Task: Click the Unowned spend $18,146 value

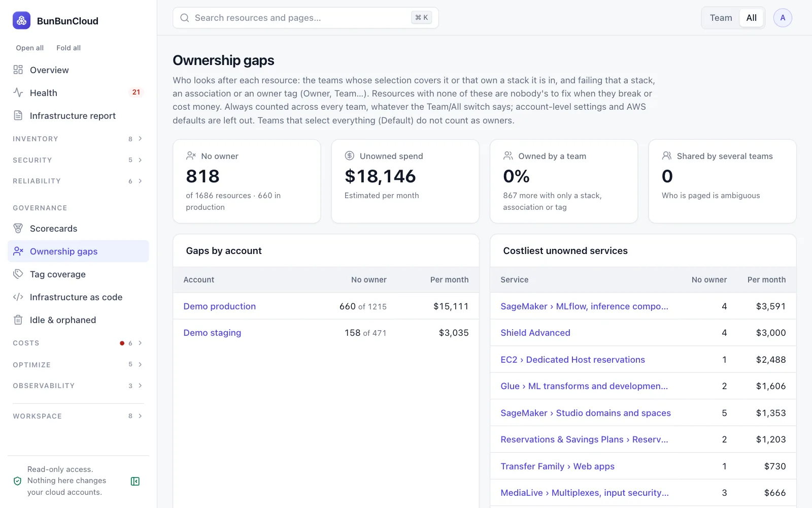Action: click(380, 176)
